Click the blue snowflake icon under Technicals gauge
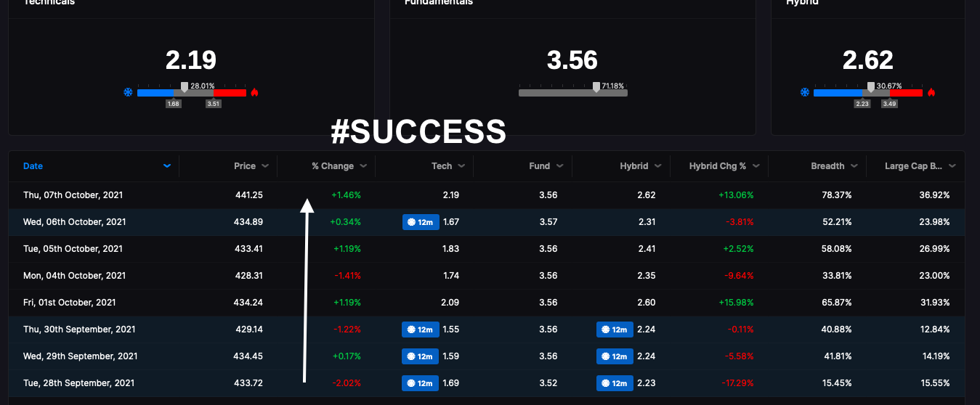Image resolution: width=980 pixels, height=405 pixels. (x=128, y=92)
